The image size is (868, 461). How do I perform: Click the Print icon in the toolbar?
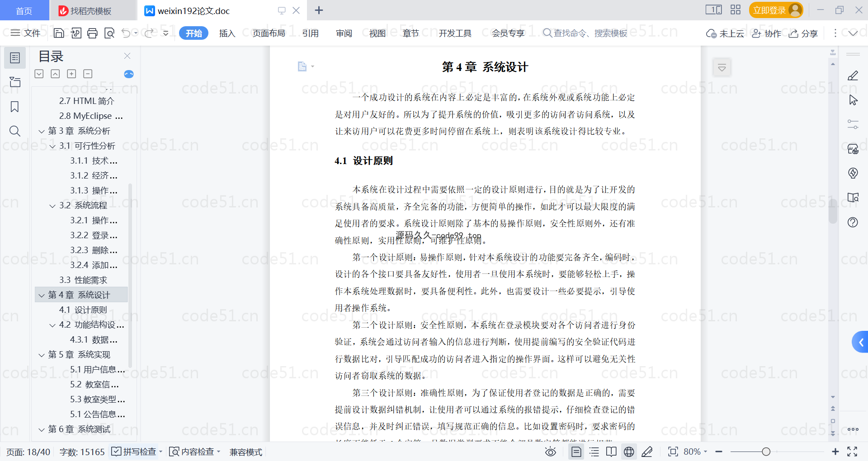pos(93,33)
